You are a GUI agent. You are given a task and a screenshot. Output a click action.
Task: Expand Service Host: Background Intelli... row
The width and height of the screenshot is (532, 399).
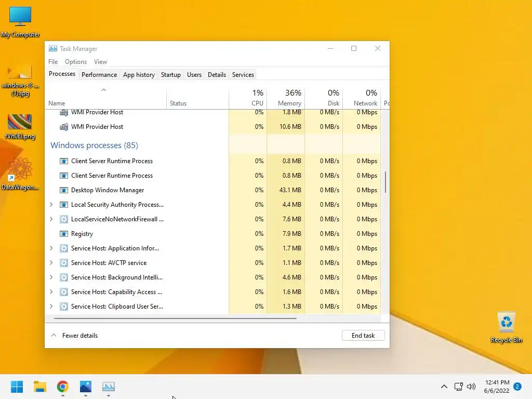pos(51,277)
